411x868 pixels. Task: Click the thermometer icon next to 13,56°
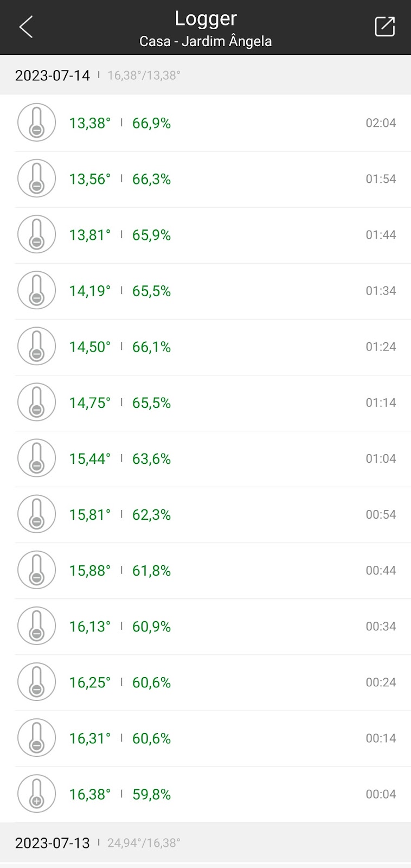[37, 178]
